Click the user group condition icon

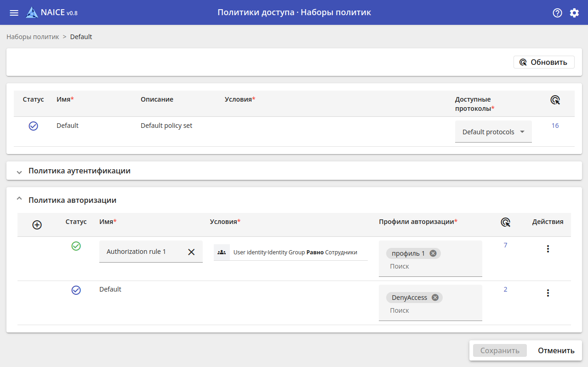click(222, 252)
